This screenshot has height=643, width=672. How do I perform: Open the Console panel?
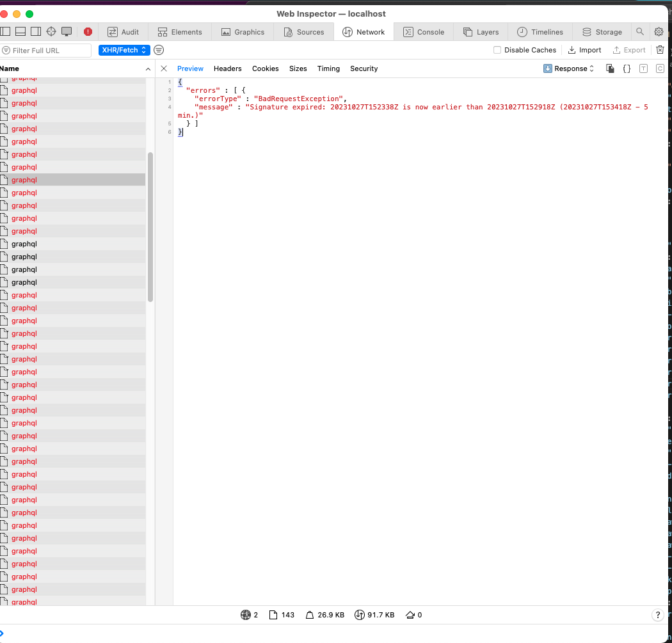pyautogui.click(x=424, y=31)
